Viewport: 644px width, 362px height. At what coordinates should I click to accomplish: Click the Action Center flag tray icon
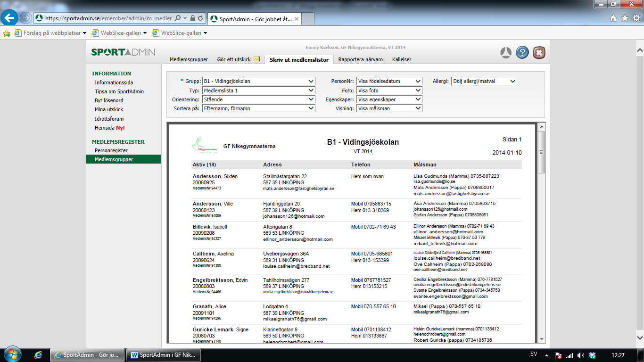(x=558, y=355)
